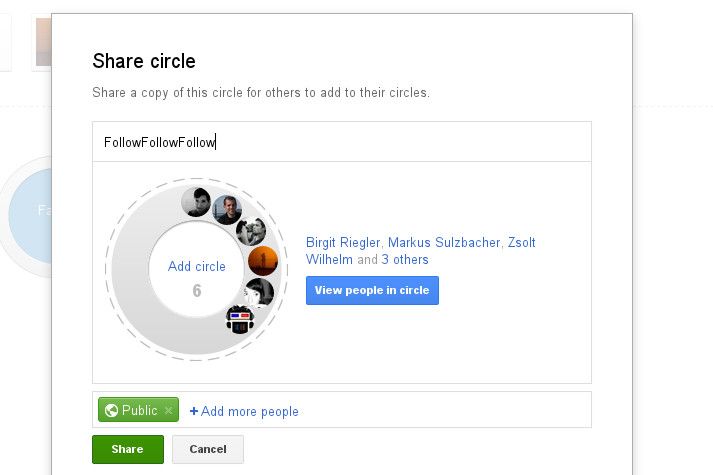Screen dimensions: 713x475
Task: Click the green Share button
Action: point(127,449)
